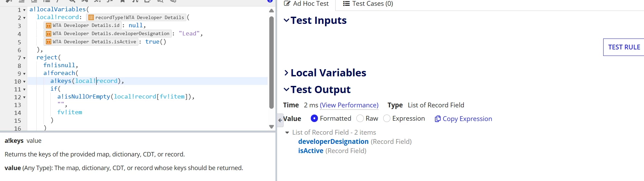Open the Test Cases (0) tab
Viewport: 644px width, 181px height.
[x=368, y=4]
